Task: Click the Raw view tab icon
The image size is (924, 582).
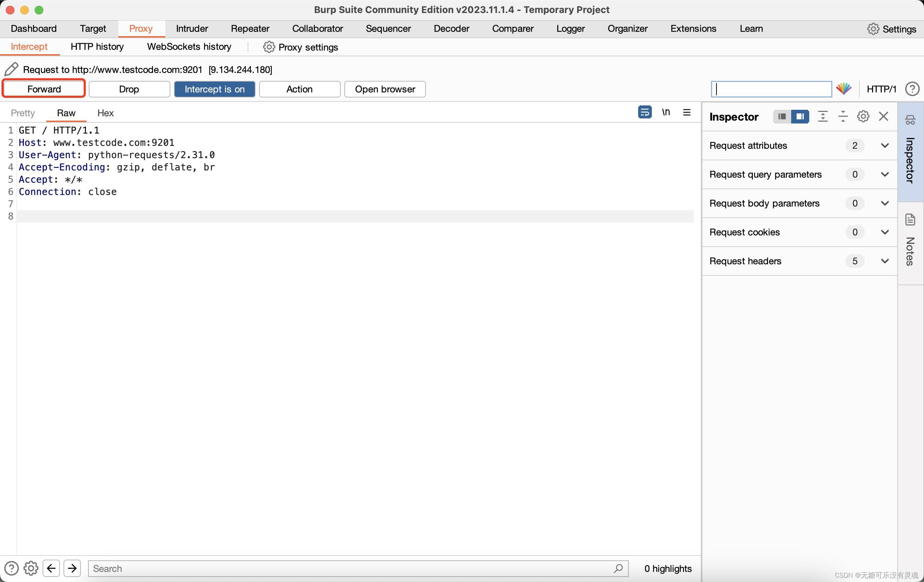Action: (65, 113)
